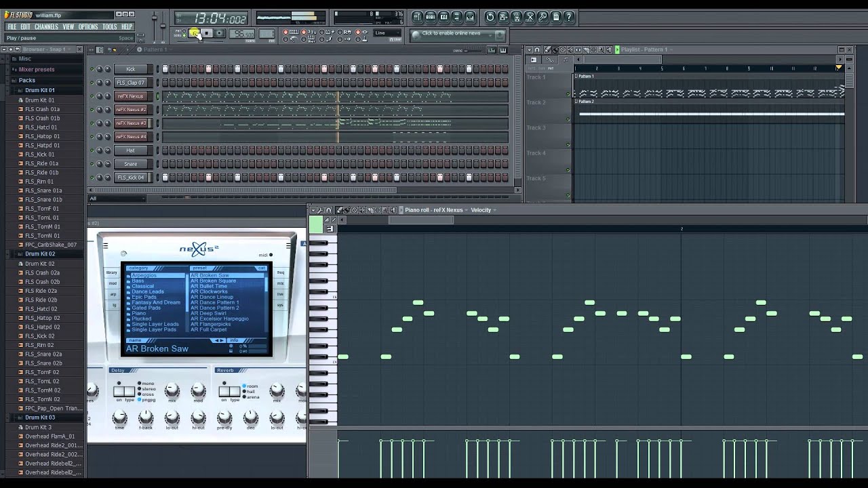Select the FLS_Clap 07 channel
868x488 pixels.
(131, 83)
